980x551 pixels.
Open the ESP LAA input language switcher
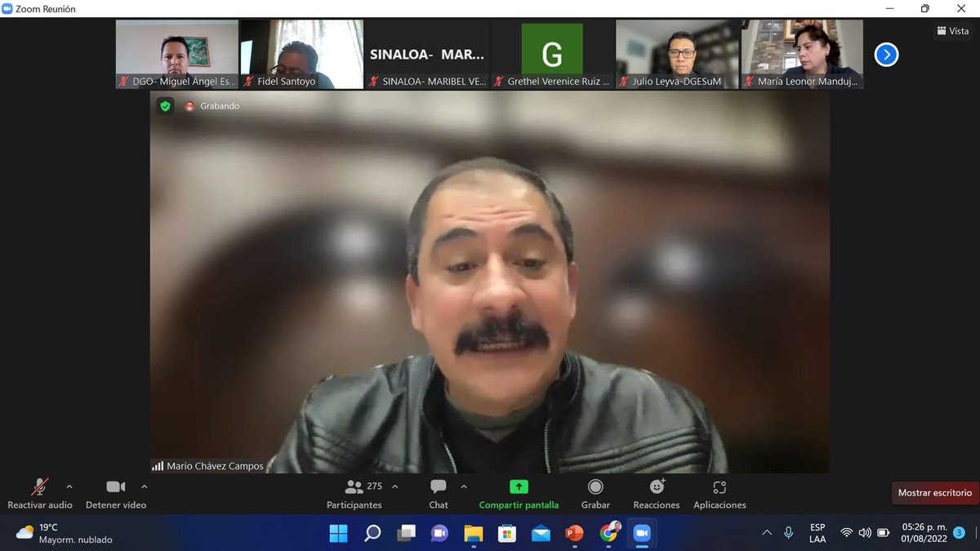817,533
